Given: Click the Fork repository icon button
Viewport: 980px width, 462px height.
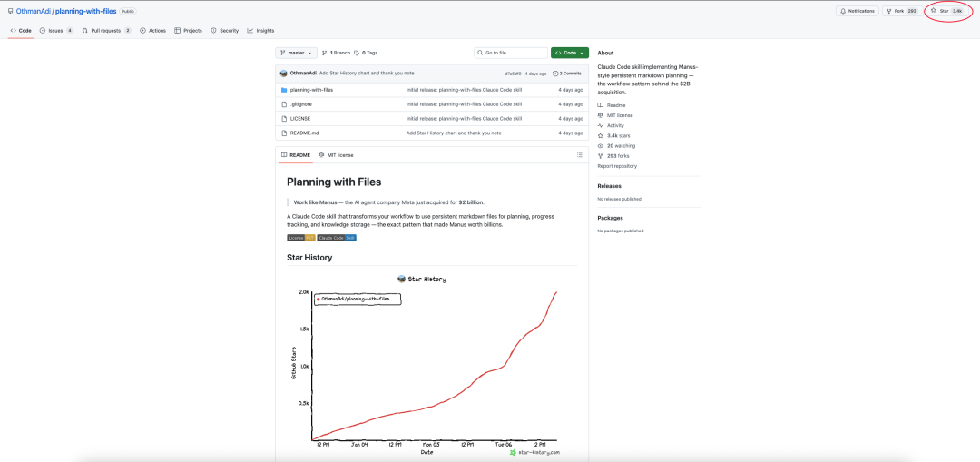Looking at the screenshot, I should pyautogui.click(x=888, y=11).
